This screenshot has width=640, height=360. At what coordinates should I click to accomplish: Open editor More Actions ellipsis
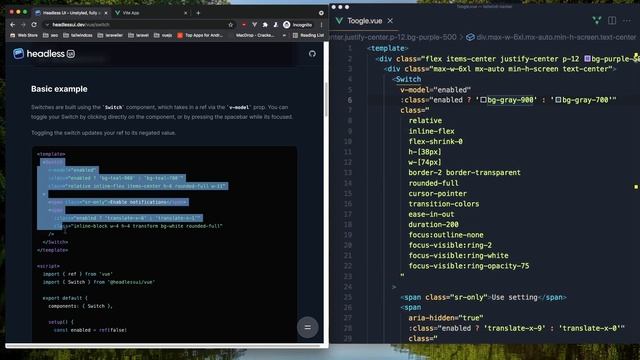(627, 20)
